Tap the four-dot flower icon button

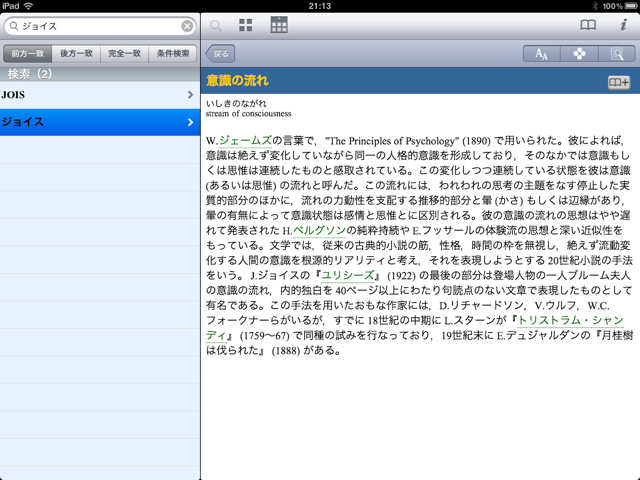click(579, 53)
